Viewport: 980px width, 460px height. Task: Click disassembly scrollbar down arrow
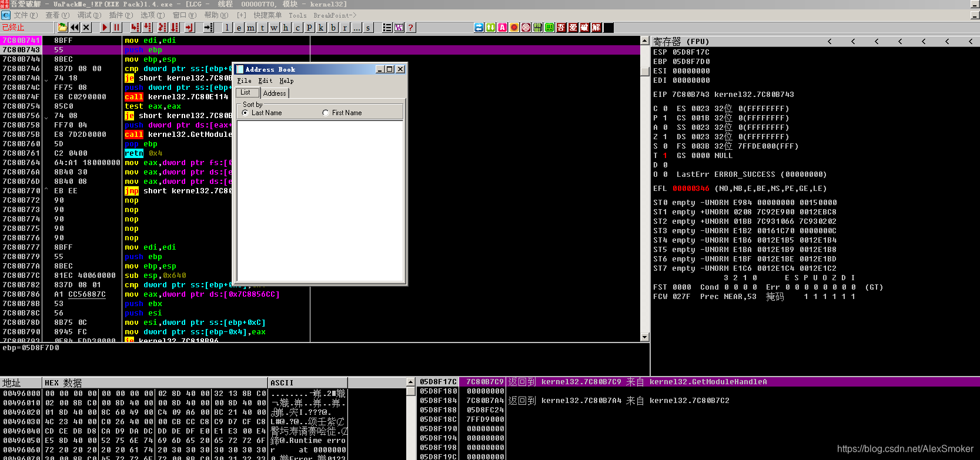[x=645, y=337]
